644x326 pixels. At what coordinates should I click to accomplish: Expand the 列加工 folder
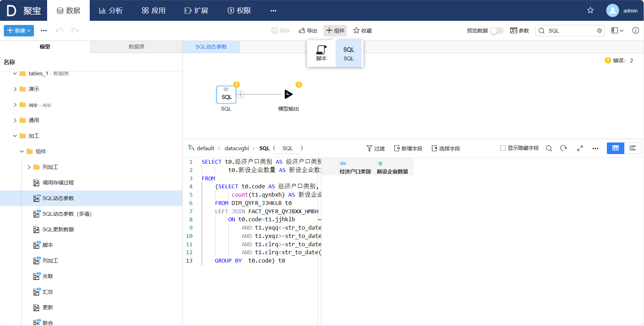pyautogui.click(x=29, y=167)
